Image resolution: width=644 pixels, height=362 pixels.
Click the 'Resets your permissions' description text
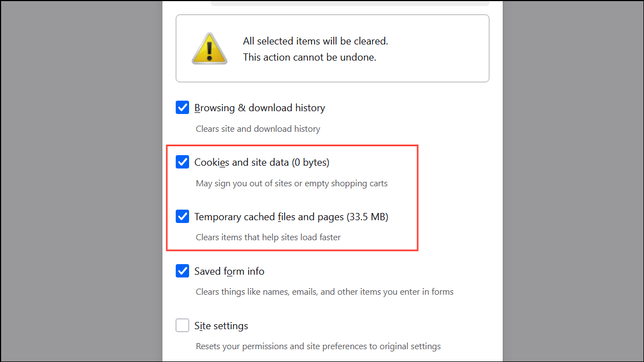(x=318, y=346)
